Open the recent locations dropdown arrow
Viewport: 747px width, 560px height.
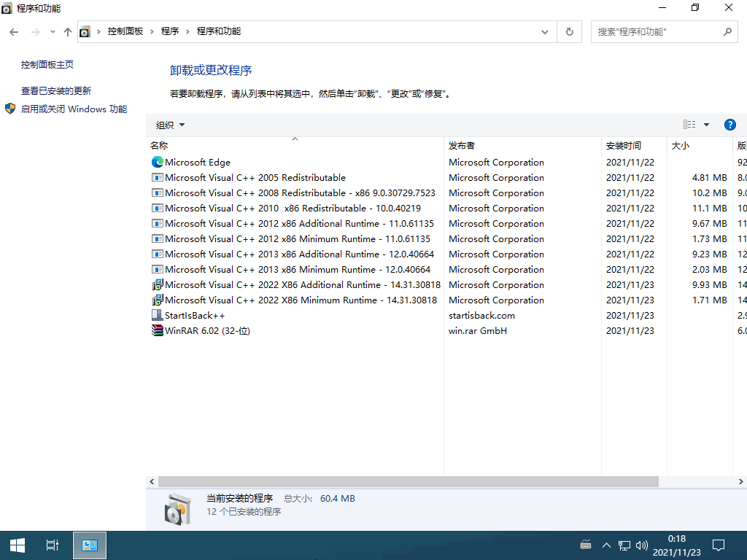tap(53, 32)
